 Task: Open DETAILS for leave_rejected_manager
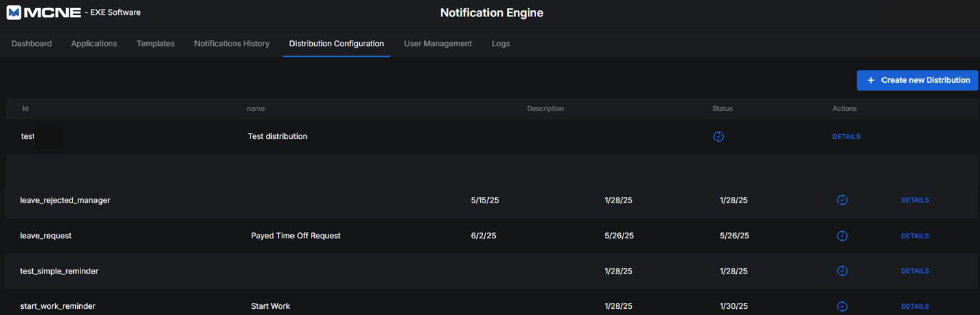click(915, 200)
